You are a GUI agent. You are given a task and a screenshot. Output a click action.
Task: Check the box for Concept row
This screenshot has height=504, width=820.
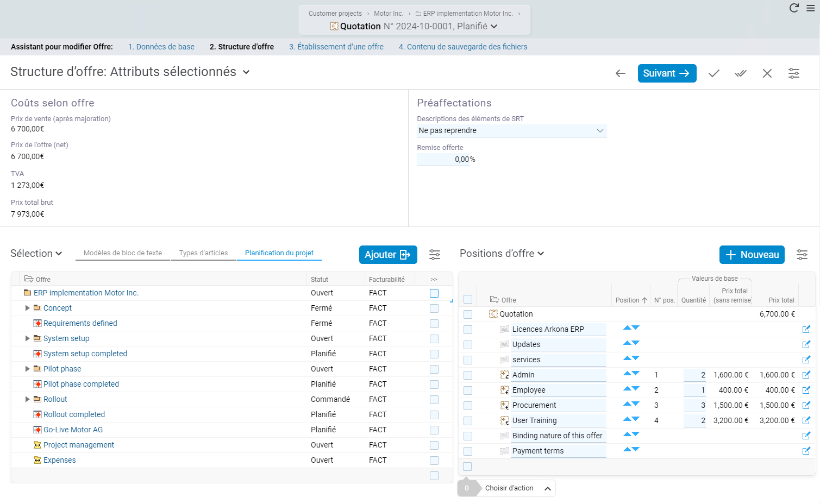coord(434,308)
